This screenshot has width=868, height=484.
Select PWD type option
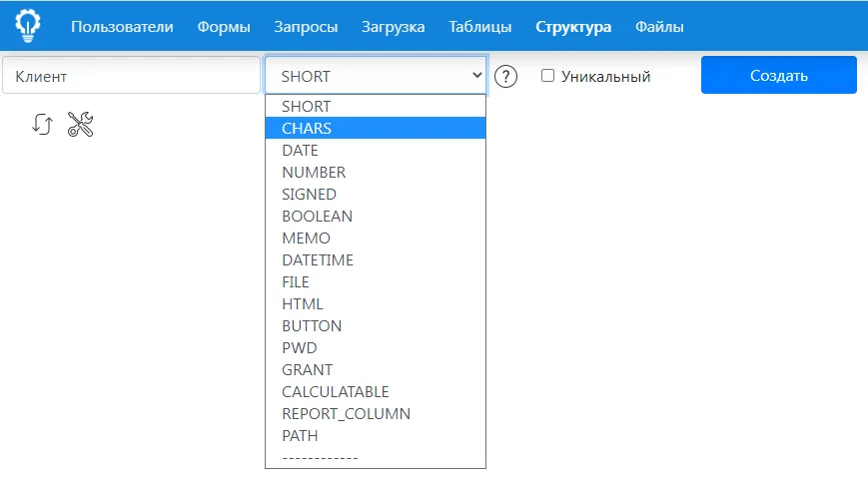pyautogui.click(x=376, y=347)
